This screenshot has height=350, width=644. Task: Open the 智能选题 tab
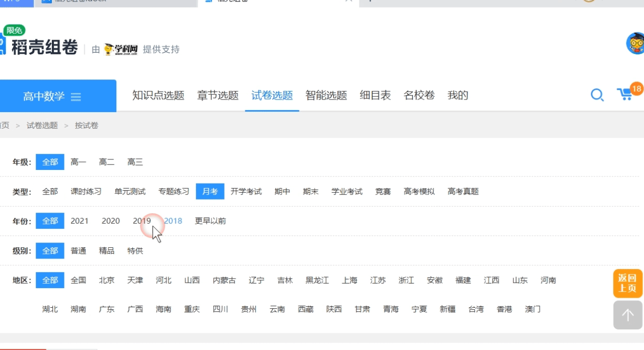click(x=326, y=96)
